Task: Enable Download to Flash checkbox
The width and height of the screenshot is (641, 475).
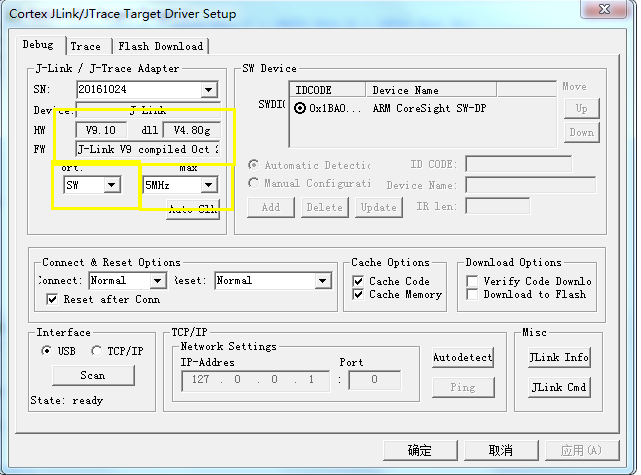Action: click(472, 294)
